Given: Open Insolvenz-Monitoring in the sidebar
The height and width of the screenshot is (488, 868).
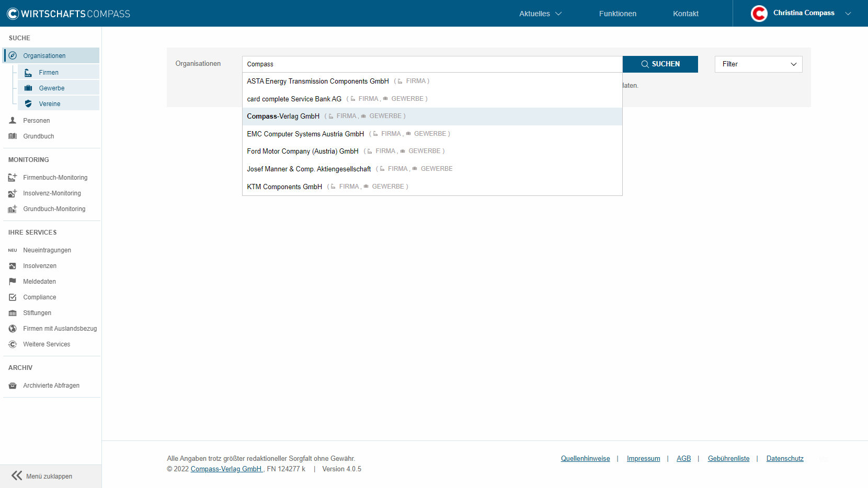Looking at the screenshot, I should 52,193.
